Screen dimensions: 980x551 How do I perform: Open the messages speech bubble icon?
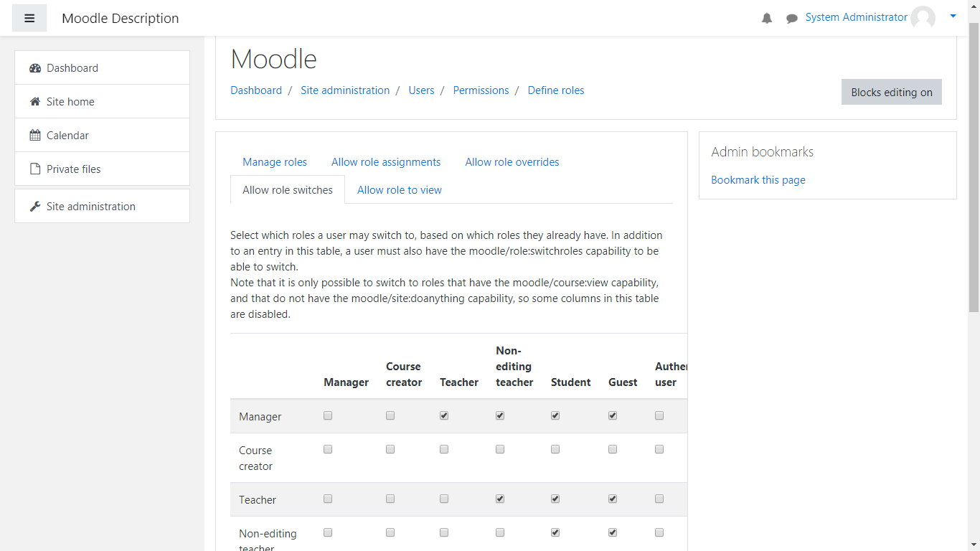(x=792, y=19)
